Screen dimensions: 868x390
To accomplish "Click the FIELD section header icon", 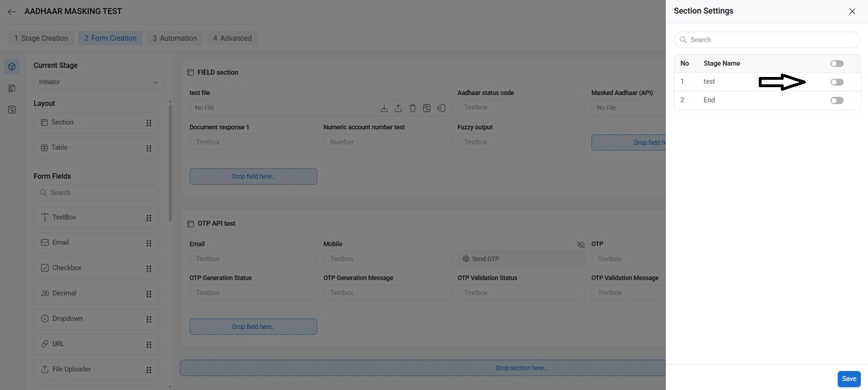I will pyautogui.click(x=191, y=72).
